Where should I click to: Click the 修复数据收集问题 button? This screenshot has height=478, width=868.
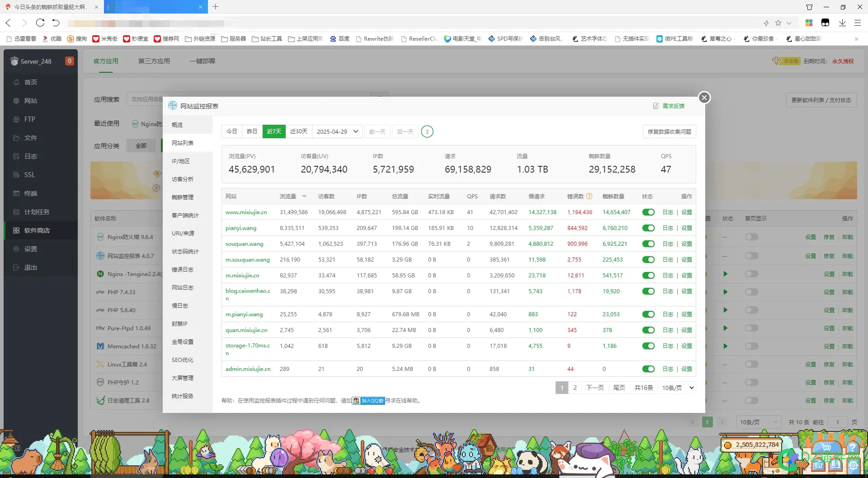point(669,131)
